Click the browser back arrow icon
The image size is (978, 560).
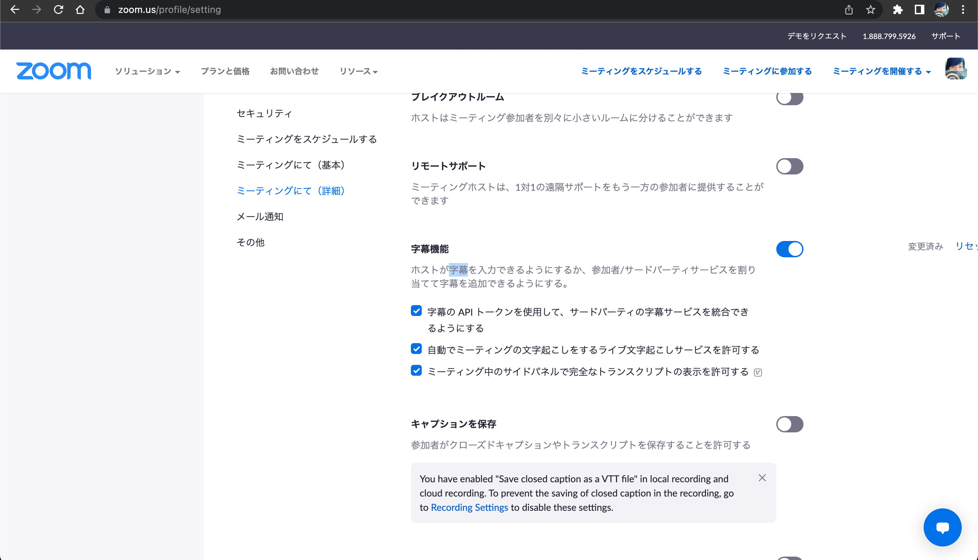click(x=15, y=10)
